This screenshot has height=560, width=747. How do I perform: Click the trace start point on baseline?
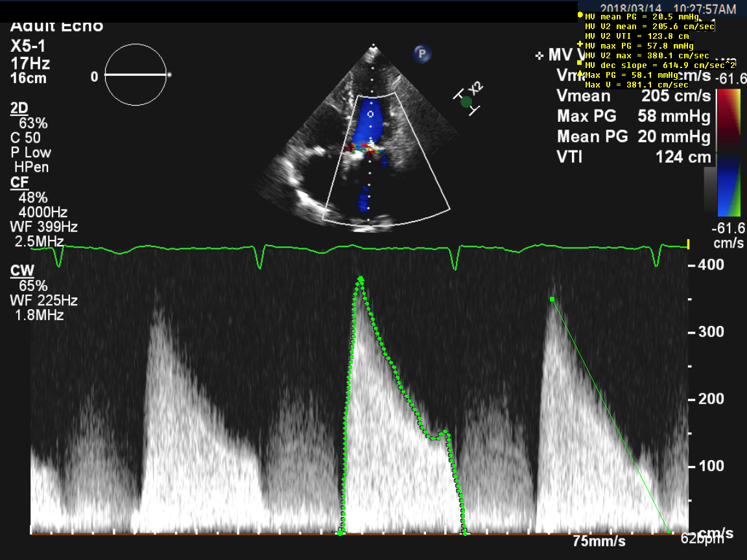tap(342, 533)
